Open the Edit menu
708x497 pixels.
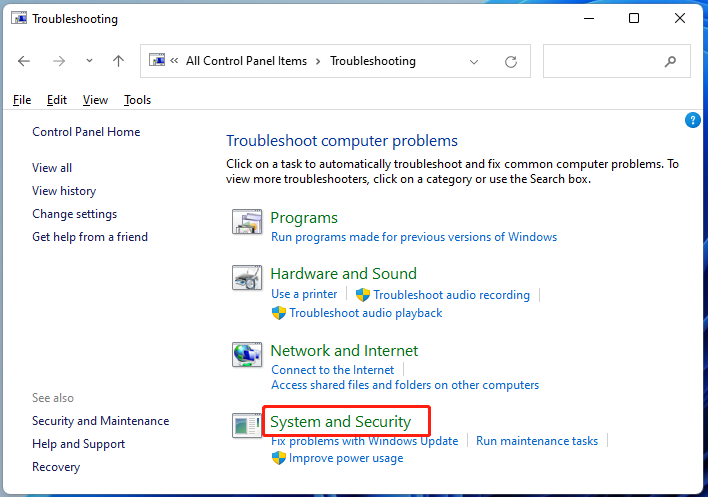[57, 100]
